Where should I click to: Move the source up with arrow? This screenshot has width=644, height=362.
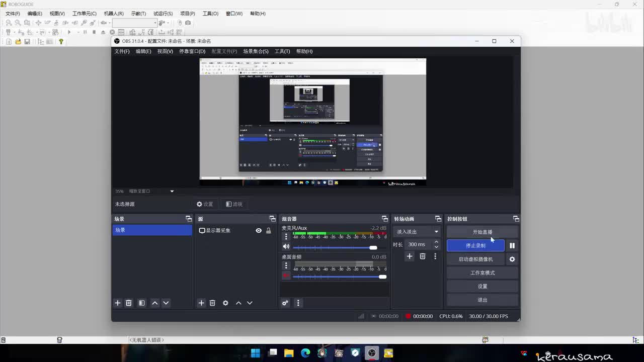(x=238, y=303)
